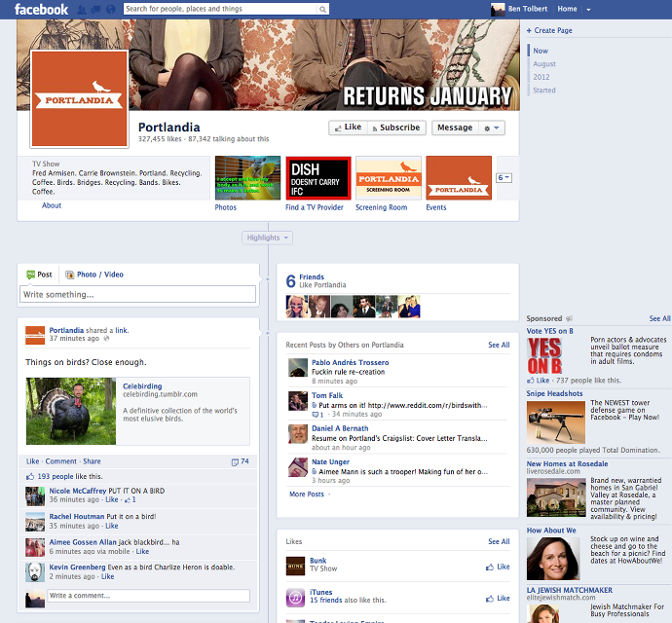672x623 pixels.
Task: Open Aimee Gossen Allan's profile name
Action: [x=83, y=542]
